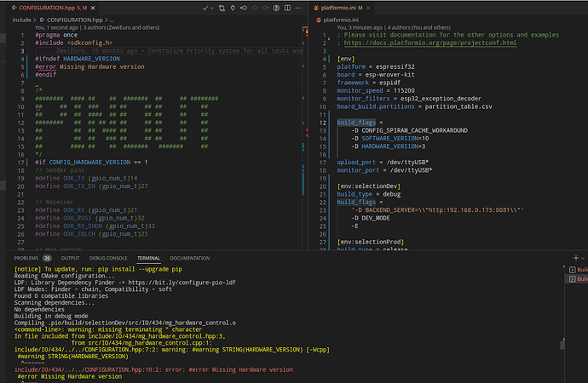Go to previous change arrow icon

coord(244,8)
